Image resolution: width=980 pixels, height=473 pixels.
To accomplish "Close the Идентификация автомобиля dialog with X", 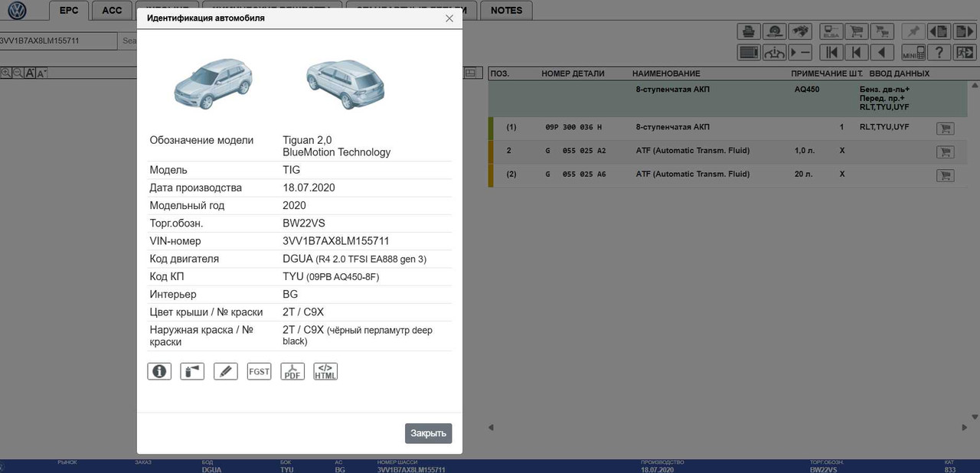I will coord(449,18).
